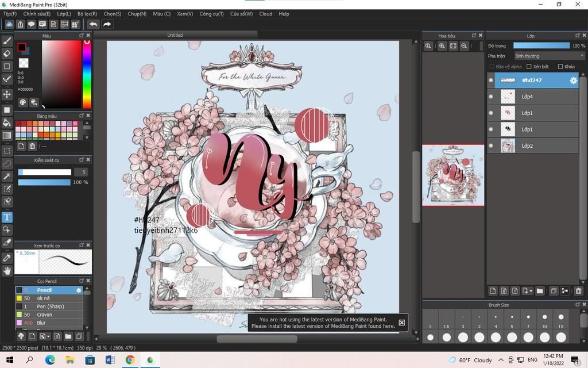Image resolution: width=588 pixels, height=368 pixels.
Task: Click the navigator preview thumbnail
Action: [453, 175]
